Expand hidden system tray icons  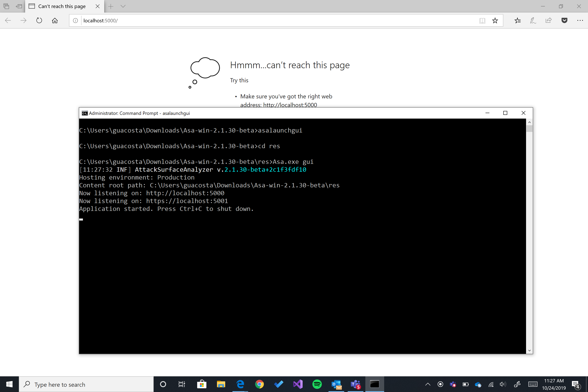tap(428, 384)
